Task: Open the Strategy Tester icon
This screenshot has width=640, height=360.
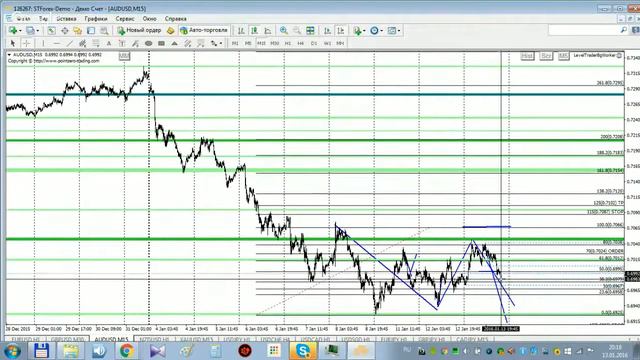Action: 104,31
